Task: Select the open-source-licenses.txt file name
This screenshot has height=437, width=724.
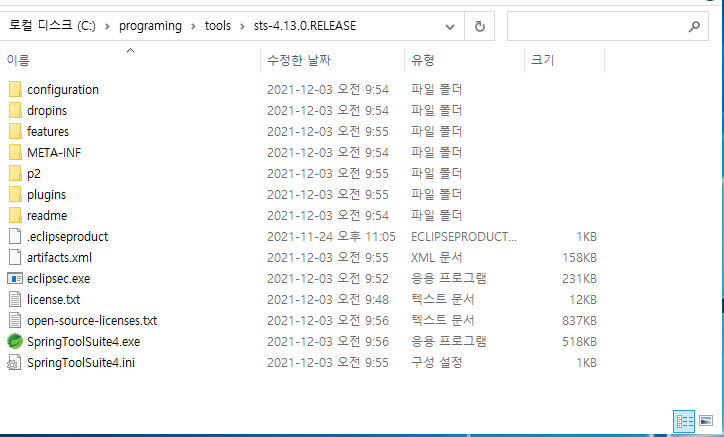Action: [92, 321]
